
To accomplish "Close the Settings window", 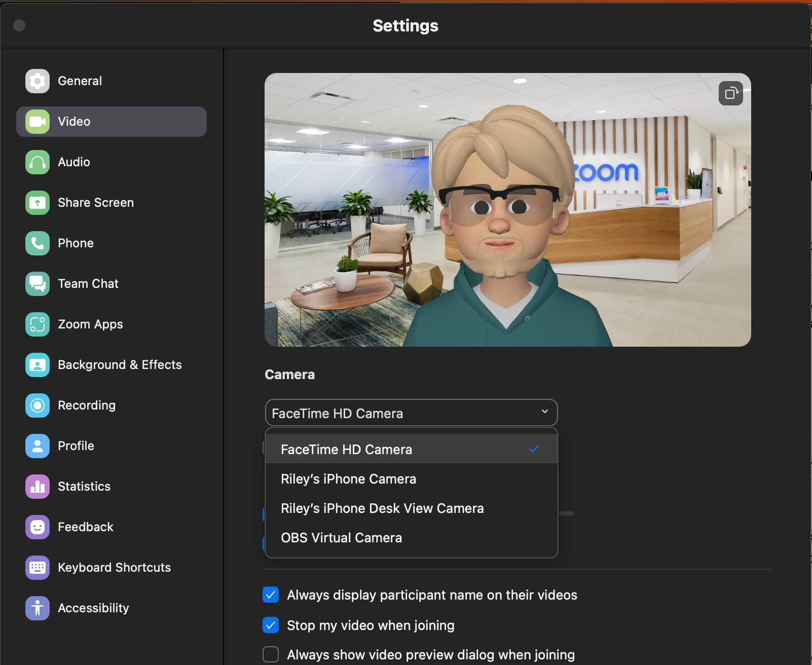I will pos(19,25).
